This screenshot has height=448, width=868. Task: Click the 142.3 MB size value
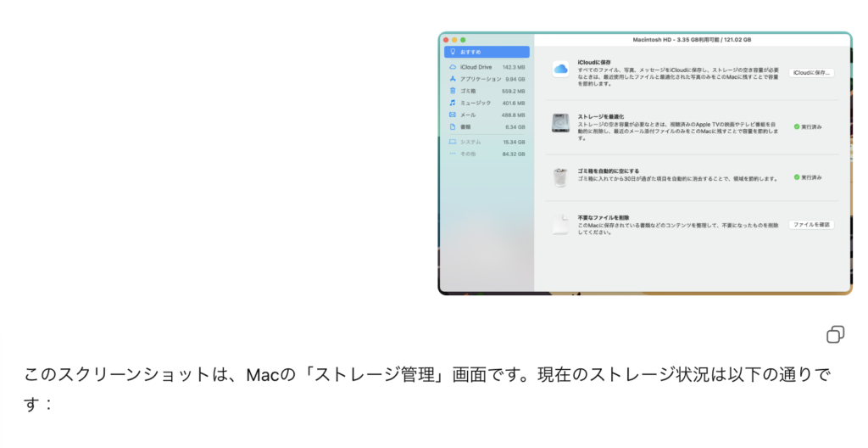point(513,67)
